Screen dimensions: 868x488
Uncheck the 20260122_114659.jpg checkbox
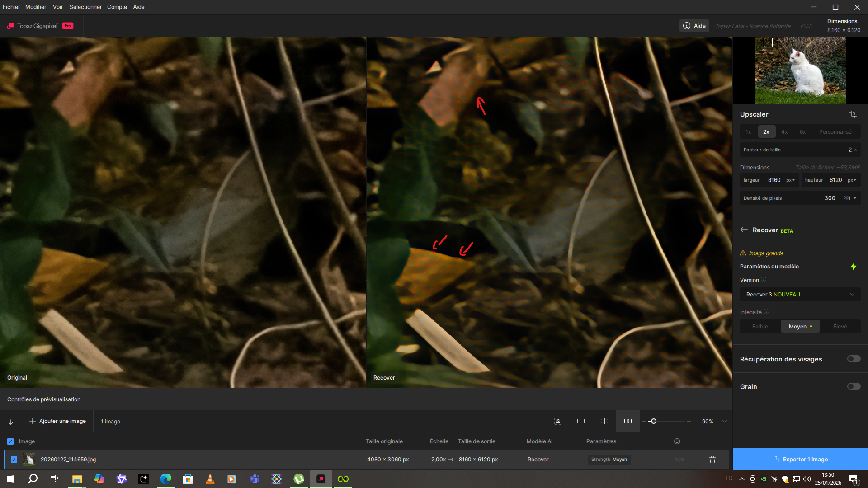click(x=14, y=460)
